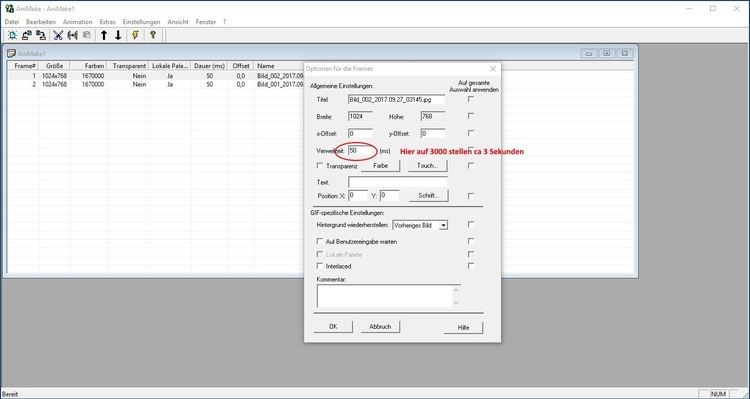This screenshot has height=399, width=750.
Task: Open the Ansicht menu
Action: click(178, 22)
